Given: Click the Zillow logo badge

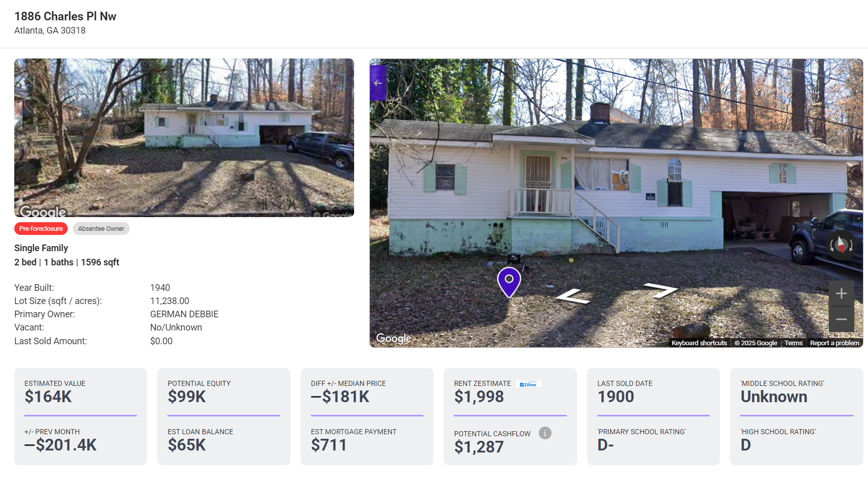Looking at the screenshot, I should pos(528,384).
